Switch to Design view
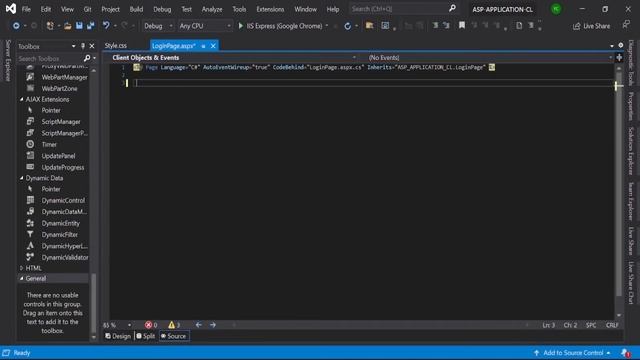 coord(118,336)
